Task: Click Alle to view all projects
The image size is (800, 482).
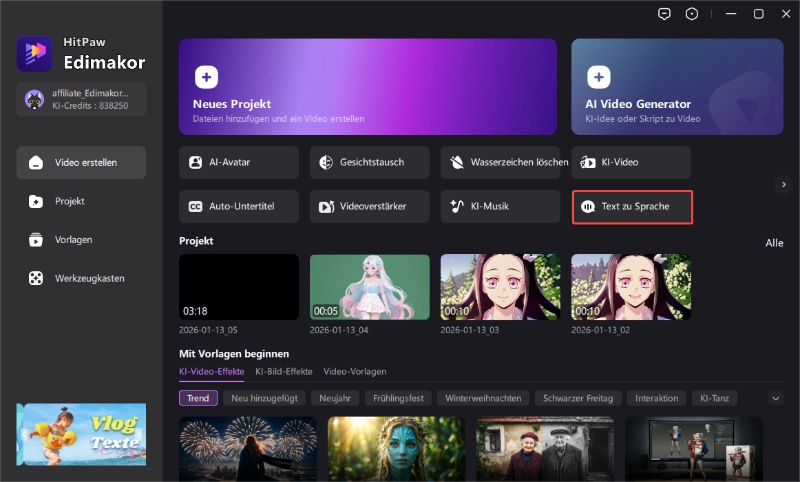Action: (x=774, y=243)
